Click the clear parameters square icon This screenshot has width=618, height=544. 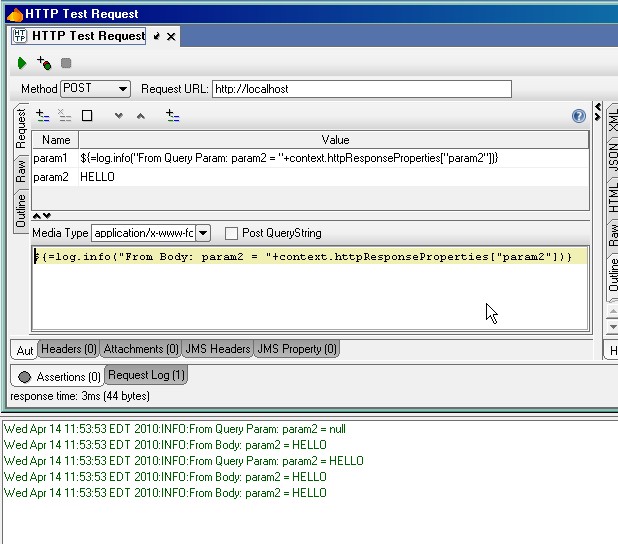click(87, 116)
